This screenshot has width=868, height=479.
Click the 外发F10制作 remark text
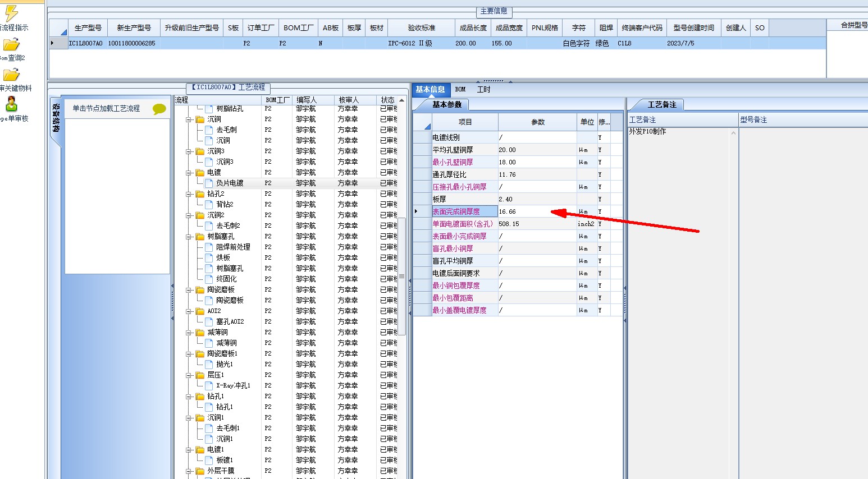coord(647,131)
